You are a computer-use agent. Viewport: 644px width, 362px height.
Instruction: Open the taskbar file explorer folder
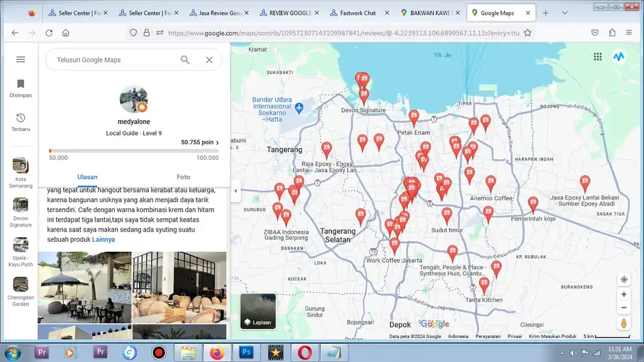pyautogui.click(x=188, y=353)
